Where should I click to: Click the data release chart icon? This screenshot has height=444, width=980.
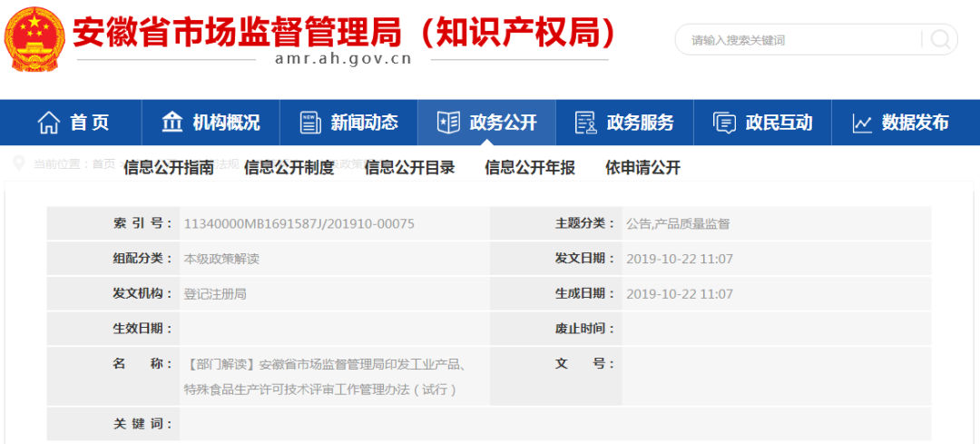click(862, 123)
